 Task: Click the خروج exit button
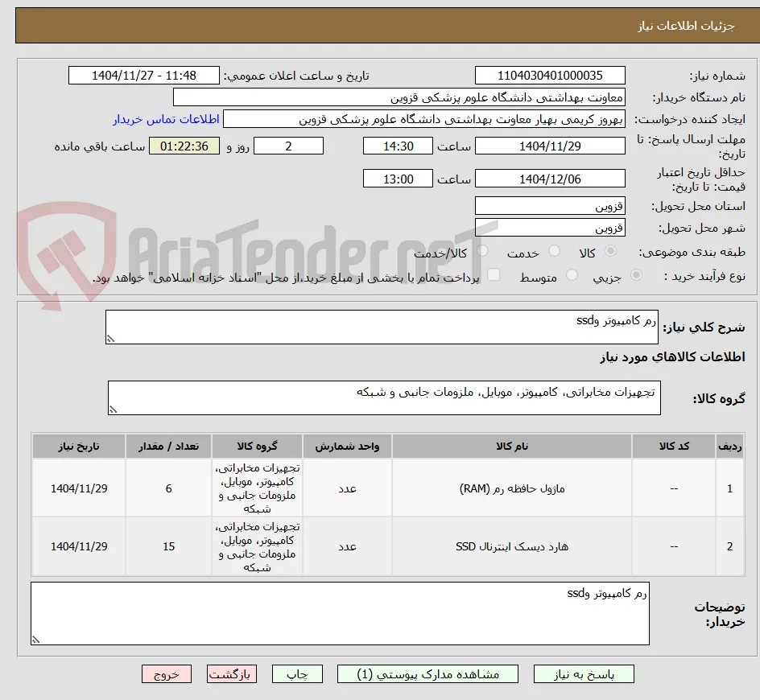pyautogui.click(x=166, y=673)
